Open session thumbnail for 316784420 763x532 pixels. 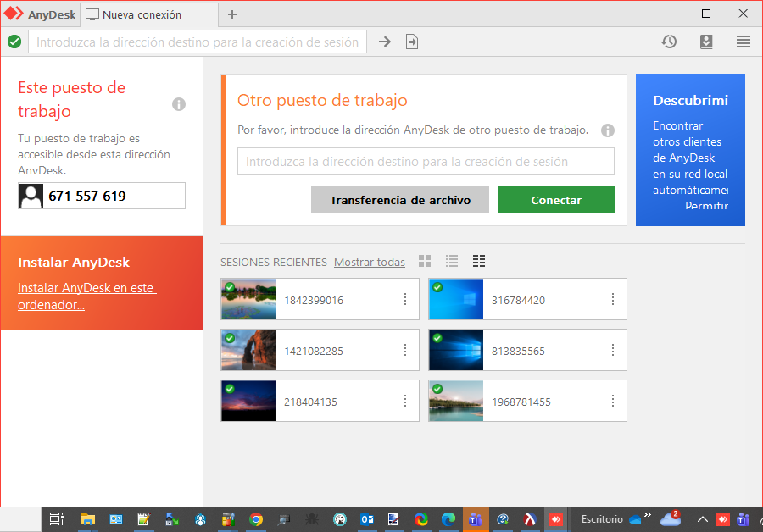456,299
